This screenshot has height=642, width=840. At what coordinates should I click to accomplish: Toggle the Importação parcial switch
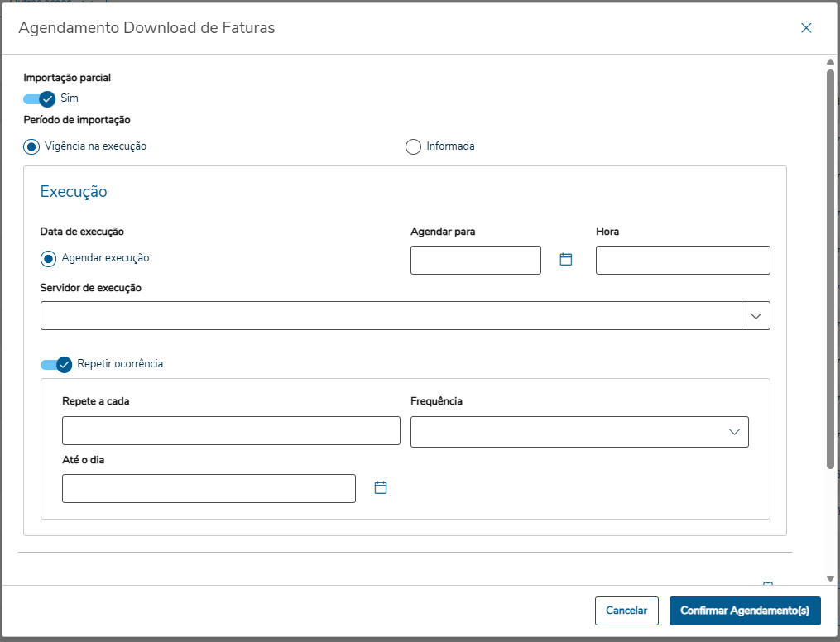point(39,98)
